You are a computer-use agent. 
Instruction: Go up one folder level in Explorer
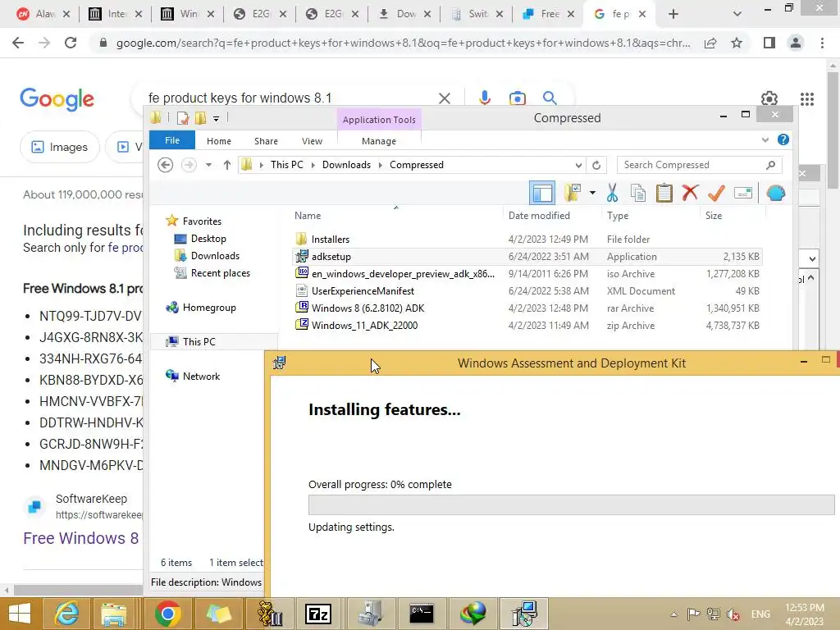227,165
